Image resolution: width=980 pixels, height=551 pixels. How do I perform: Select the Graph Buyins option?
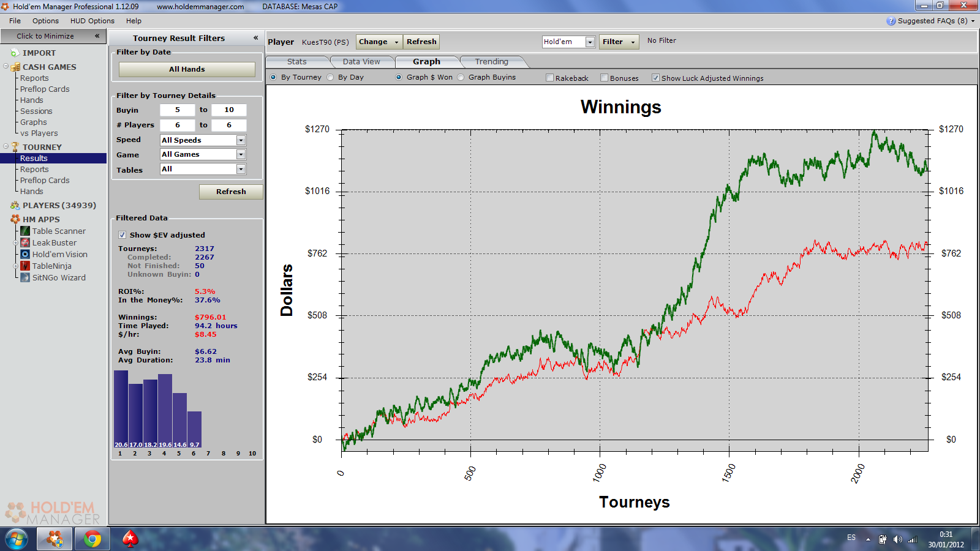tap(461, 77)
